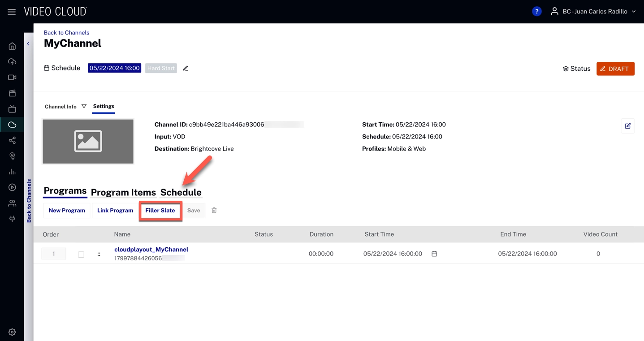This screenshot has height=341, width=644.
Task: Click the Filler Slate button
Action: tap(160, 211)
